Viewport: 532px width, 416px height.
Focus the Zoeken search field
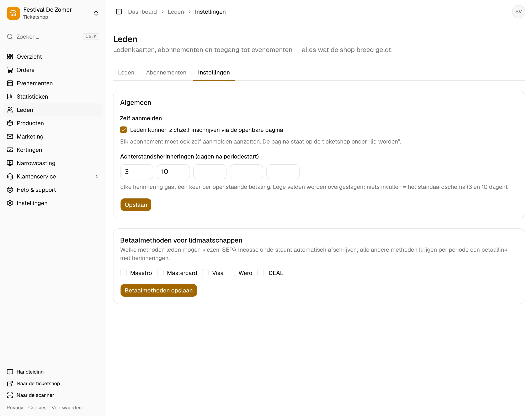(53, 37)
